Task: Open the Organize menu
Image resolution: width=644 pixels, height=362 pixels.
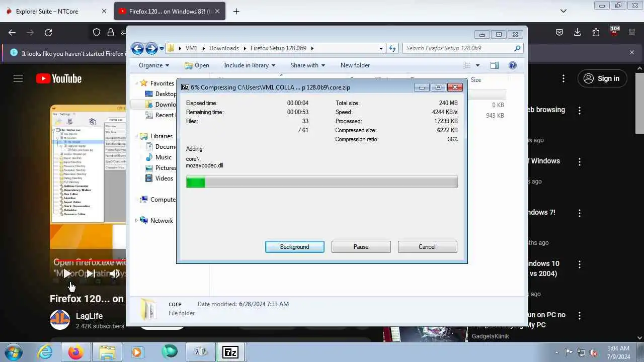Action: tap(154, 65)
